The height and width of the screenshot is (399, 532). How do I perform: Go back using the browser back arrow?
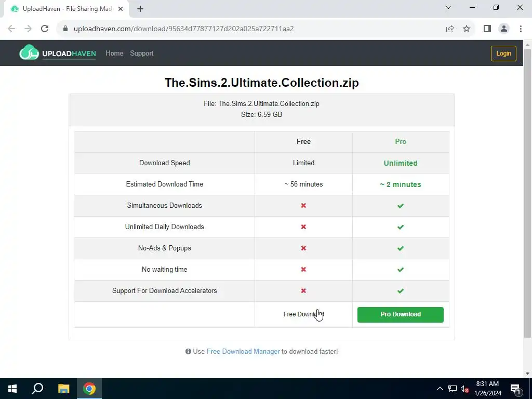pos(11,29)
